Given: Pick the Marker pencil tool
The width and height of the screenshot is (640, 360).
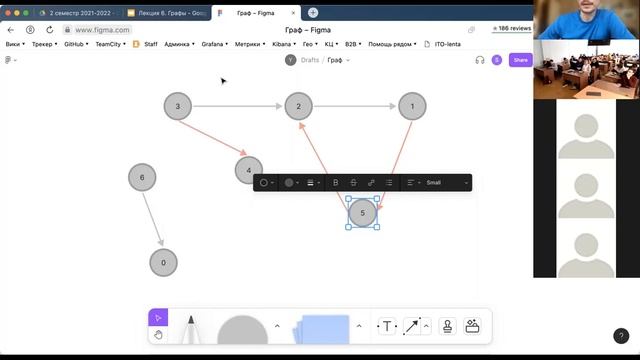Looking at the screenshot, I should 191,329.
